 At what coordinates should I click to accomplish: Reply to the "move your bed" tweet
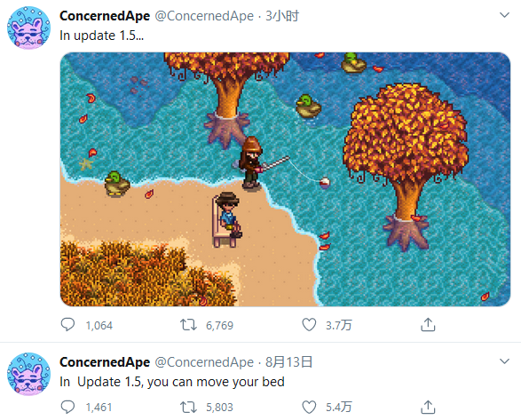[x=67, y=407]
